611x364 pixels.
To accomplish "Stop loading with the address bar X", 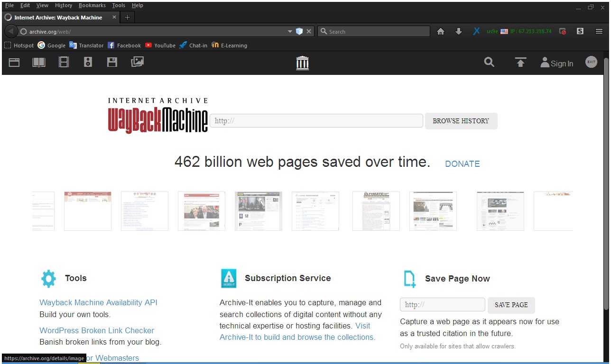I will point(309,31).
